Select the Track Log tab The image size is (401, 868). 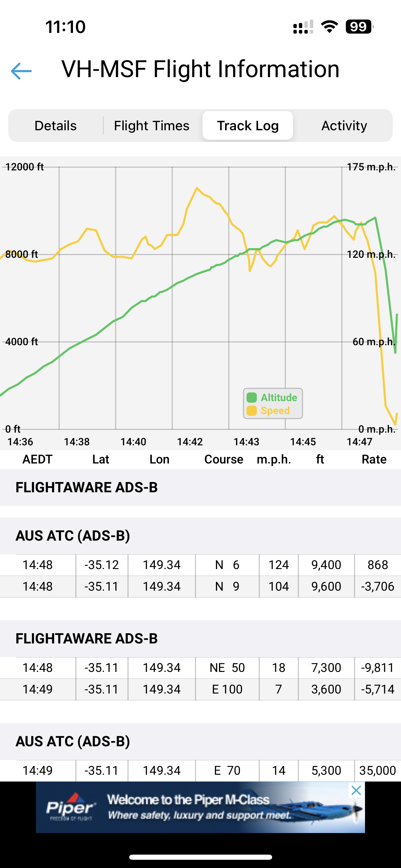tap(247, 126)
